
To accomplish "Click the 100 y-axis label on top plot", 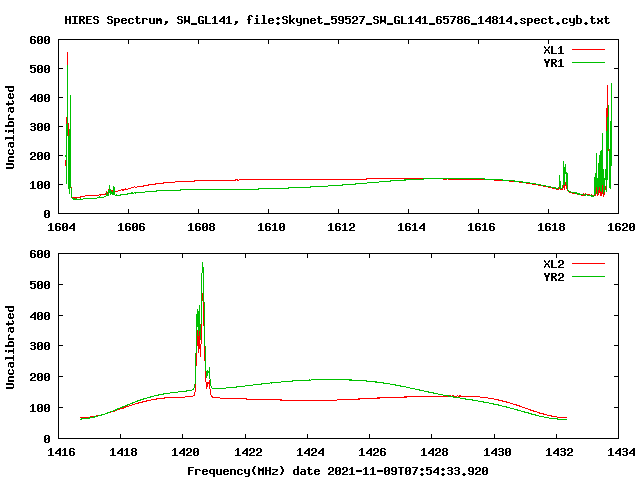I will click(x=40, y=185).
